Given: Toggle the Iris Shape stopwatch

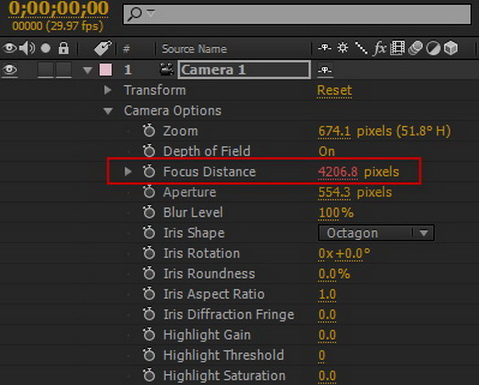Looking at the screenshot, I should pos(149,232).
